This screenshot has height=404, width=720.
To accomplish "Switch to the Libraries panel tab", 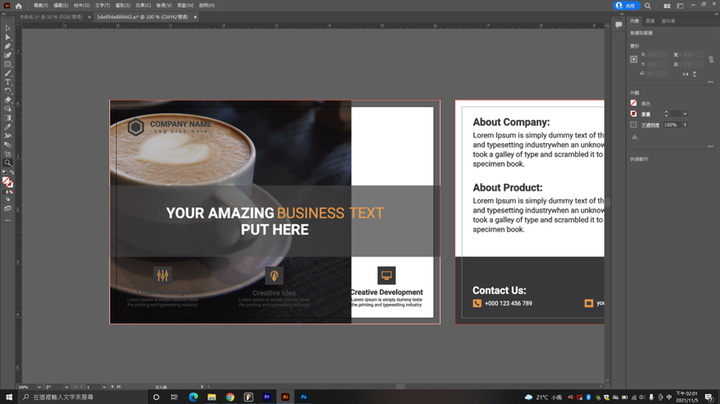I will [668, 21].
